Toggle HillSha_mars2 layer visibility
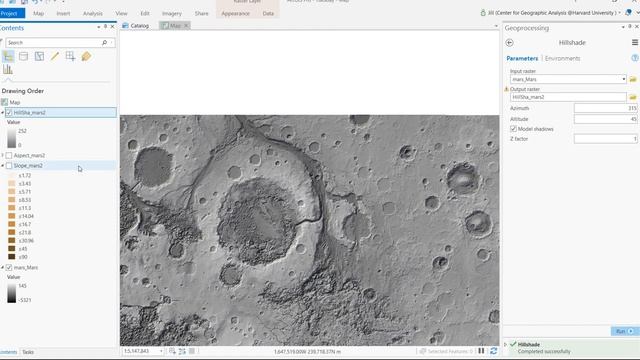Screen dimensions: 640x360 click(x=9, y=113)
